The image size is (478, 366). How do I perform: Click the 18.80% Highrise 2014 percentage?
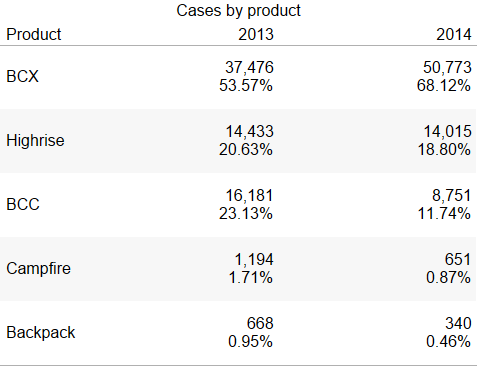pos(444,149)
